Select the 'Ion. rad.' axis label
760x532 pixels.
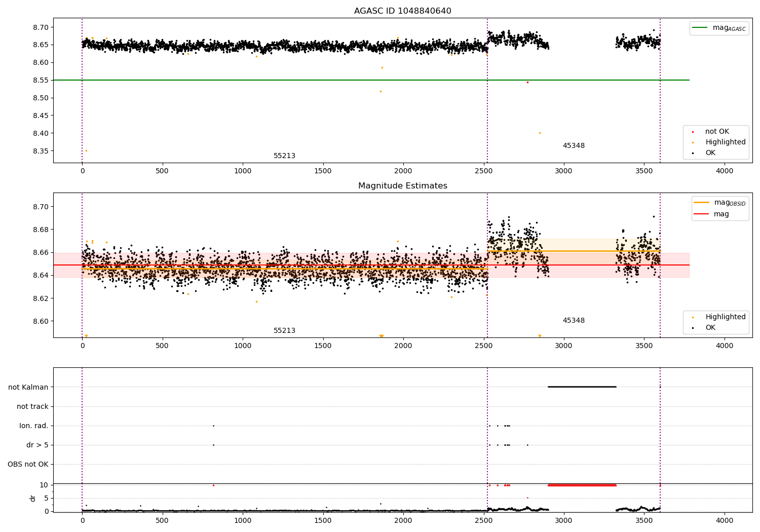pos(34,426)
